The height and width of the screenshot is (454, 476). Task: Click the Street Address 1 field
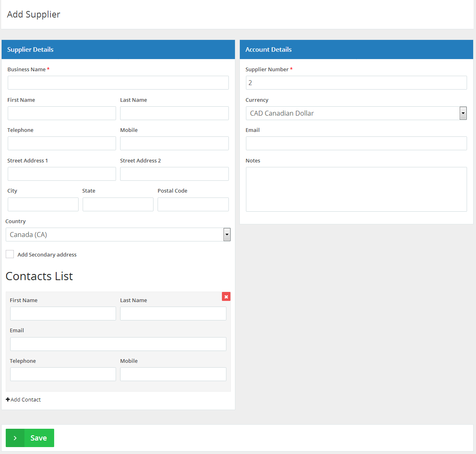pyautogui.click(x=61, y=174)
